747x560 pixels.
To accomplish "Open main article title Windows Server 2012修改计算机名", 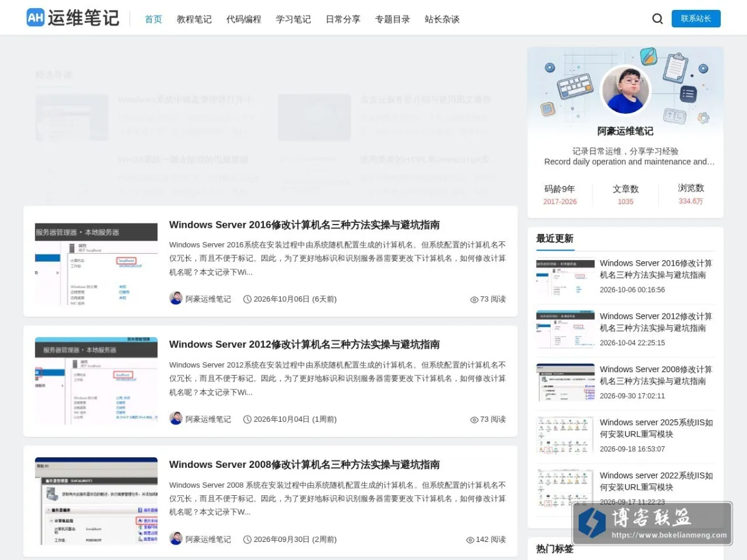I will (304, 344).
